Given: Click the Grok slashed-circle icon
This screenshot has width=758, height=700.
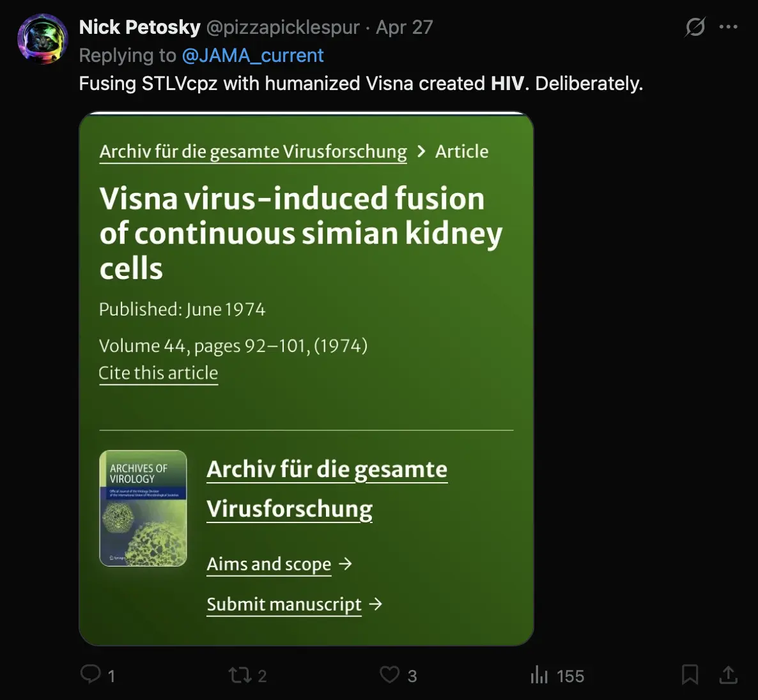Looking at the screenshot, I should tap(695, 27).
